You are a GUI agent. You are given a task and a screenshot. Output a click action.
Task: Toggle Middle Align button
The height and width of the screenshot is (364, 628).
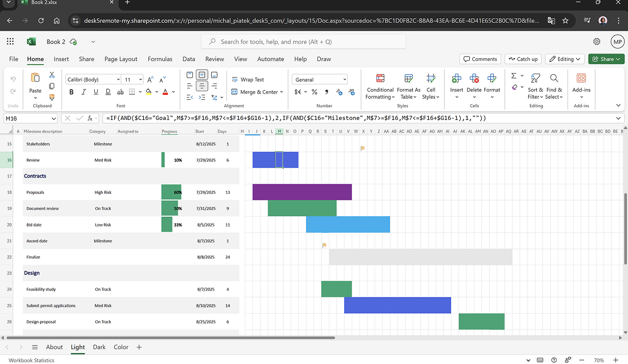pyautogui.click(x=202, y=75)
